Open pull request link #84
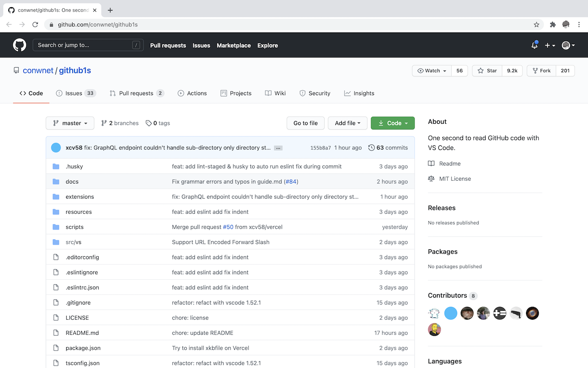The image size is (588, 368). (x=291, y=181)
